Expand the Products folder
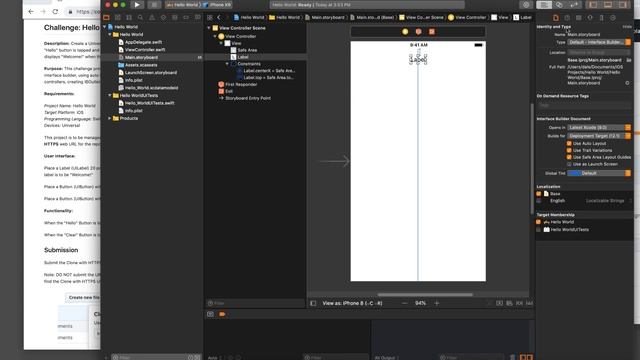Screen dimensions: 640x360 pyautogui.click(x=110, y=118)
